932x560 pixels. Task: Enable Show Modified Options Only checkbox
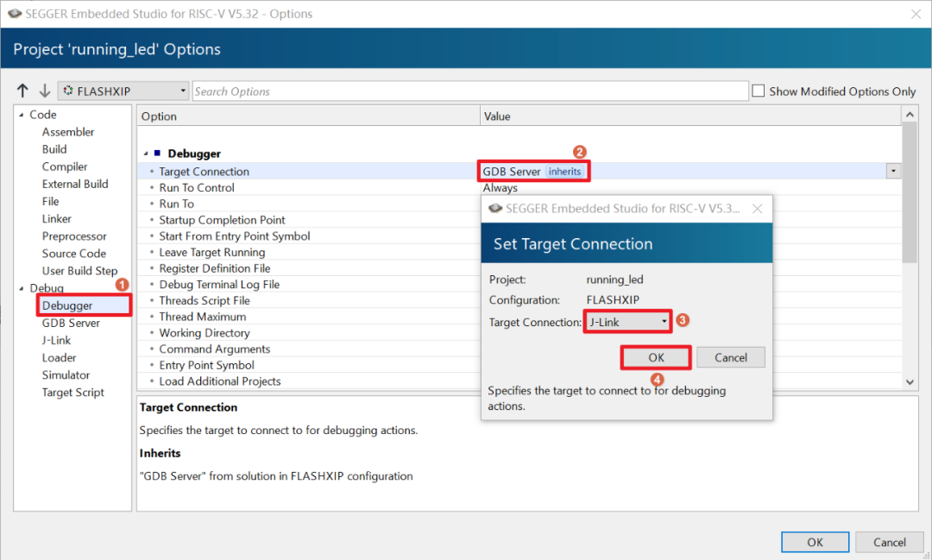[759, 91]
